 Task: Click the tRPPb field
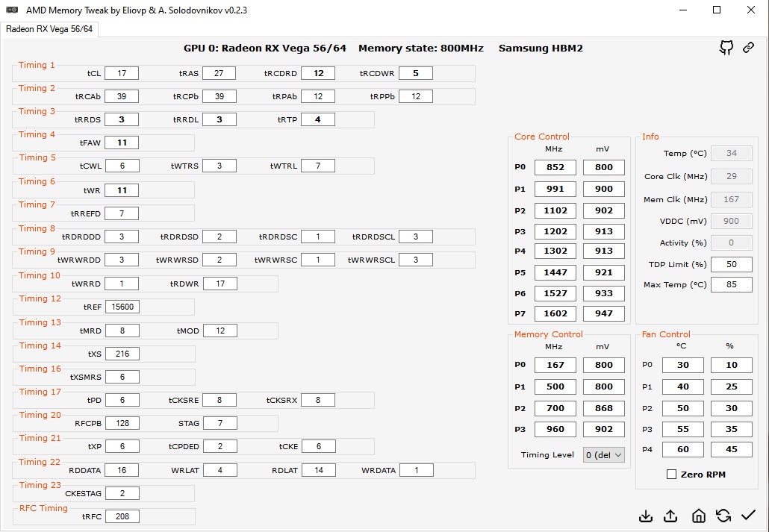pos(416,96)
